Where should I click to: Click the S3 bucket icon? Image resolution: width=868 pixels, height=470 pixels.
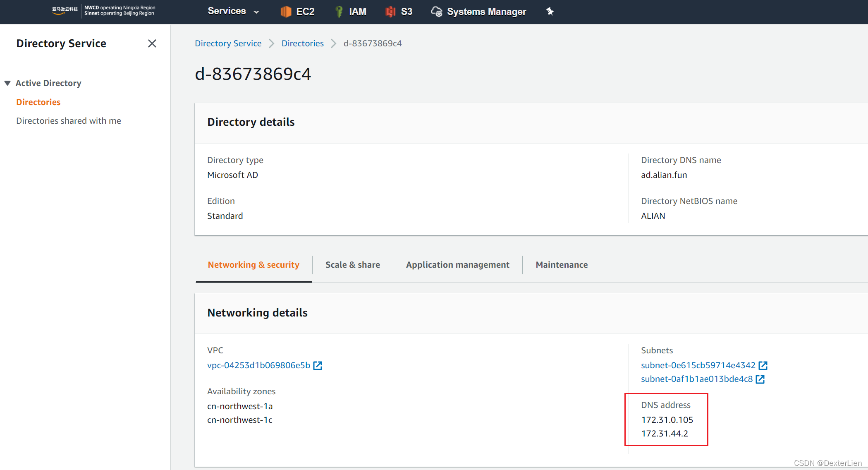click(390, 12)
